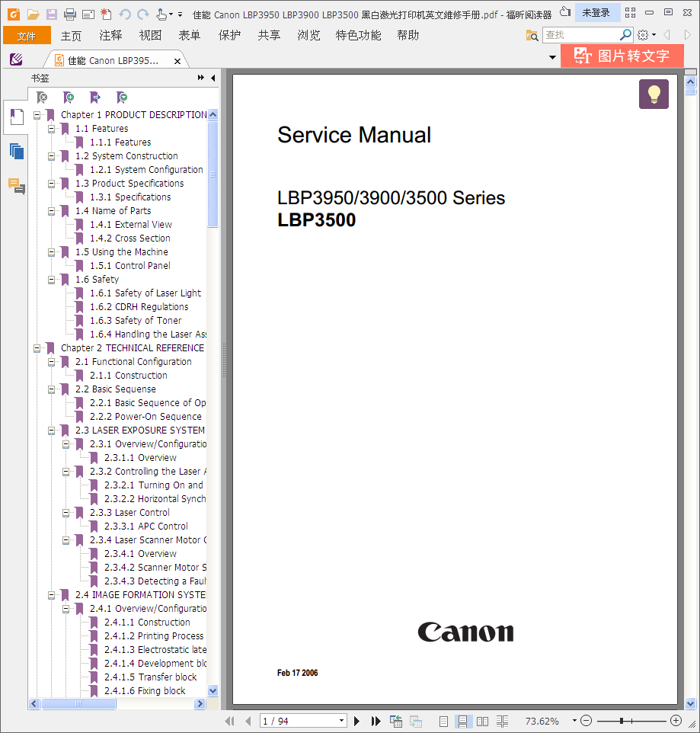Collapse the bookmarks panel with left arrow
Screen dimensions: 700x733
click(213, 78)
